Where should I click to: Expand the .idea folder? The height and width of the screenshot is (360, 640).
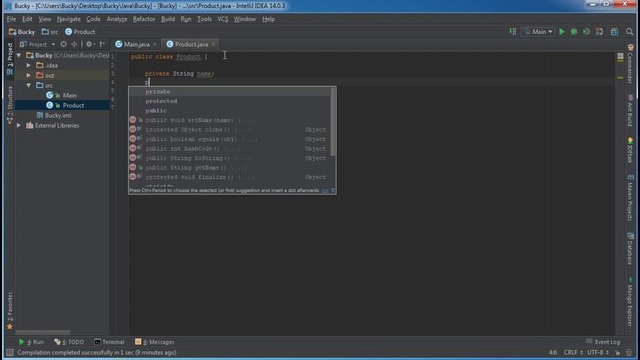pos(29,65)
